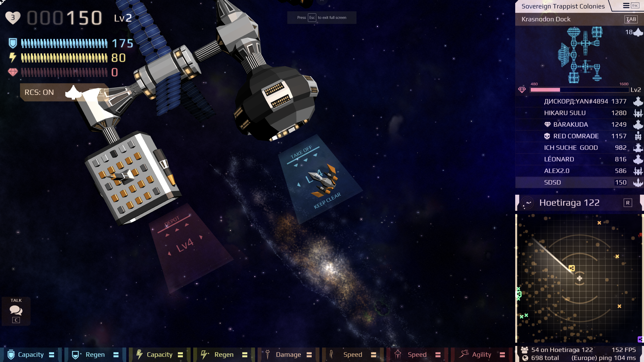Click the damage icon in bottom toolbar
The height and width of the screenshot is (362, 644).
point(266,354)
